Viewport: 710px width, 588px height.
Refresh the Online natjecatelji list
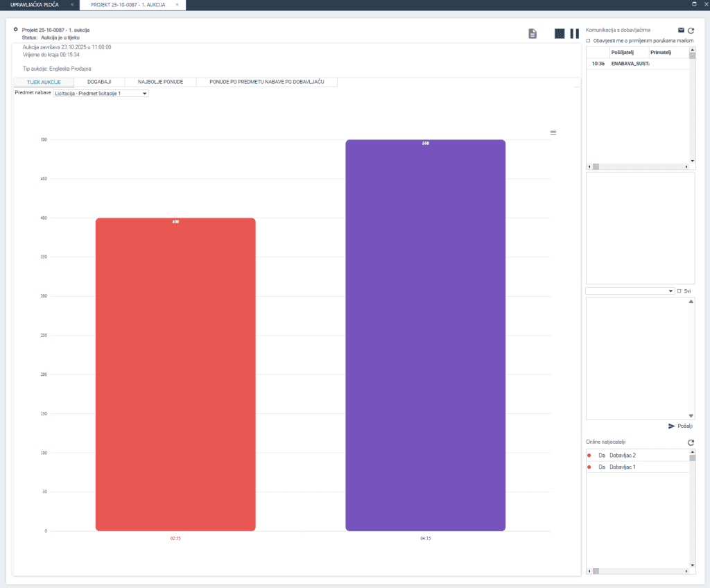coord(691,442)
